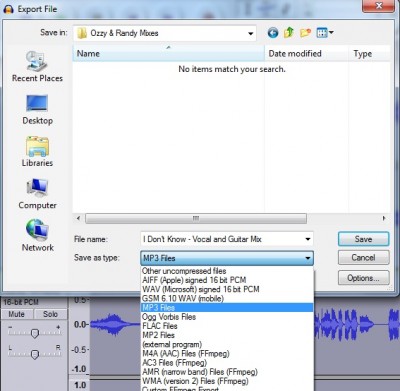Go back using the blue back arrow icon
Image resolution: width=400 pixels, height=391 pixels.
click(x=273, y=33)
